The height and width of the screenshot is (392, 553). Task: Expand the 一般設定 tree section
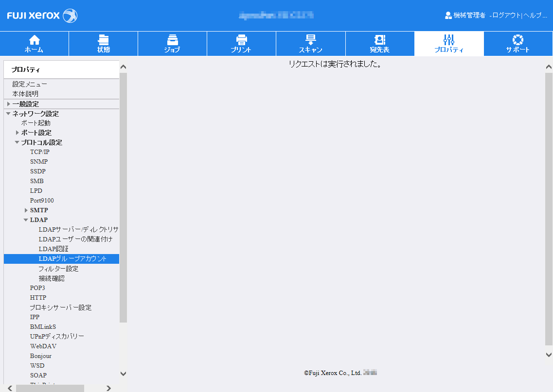[9, 104]
